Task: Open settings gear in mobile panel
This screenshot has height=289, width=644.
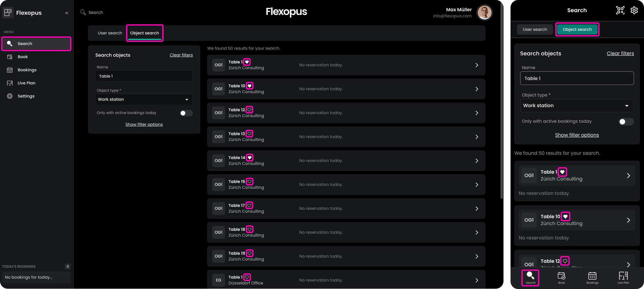Action: [634, 10]
